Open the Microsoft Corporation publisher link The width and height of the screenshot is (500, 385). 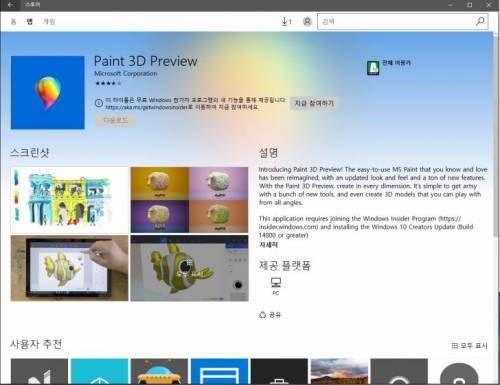(126, 73)
